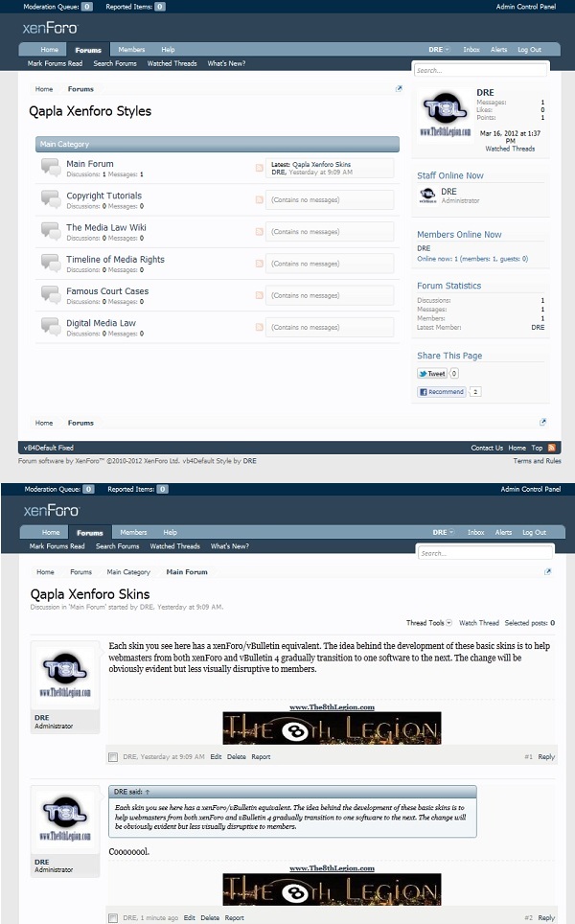Open the Terms and Rules link
Image resolution: width=575 pixels, height=924 pixels.
tap(537, 461)
